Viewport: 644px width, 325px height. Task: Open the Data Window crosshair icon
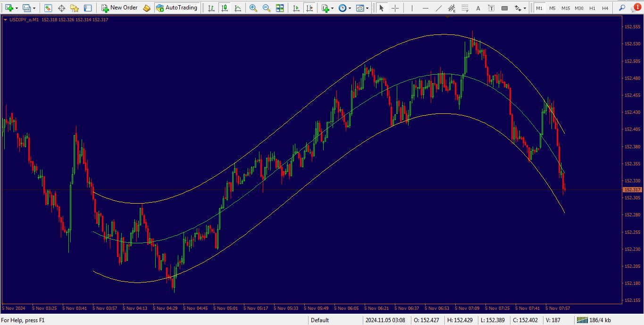point(61,8)
